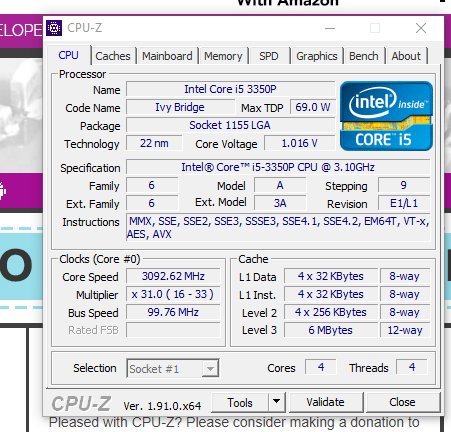
Task: Click the Ext. Model value 3A
Action: tap(280, 203)
